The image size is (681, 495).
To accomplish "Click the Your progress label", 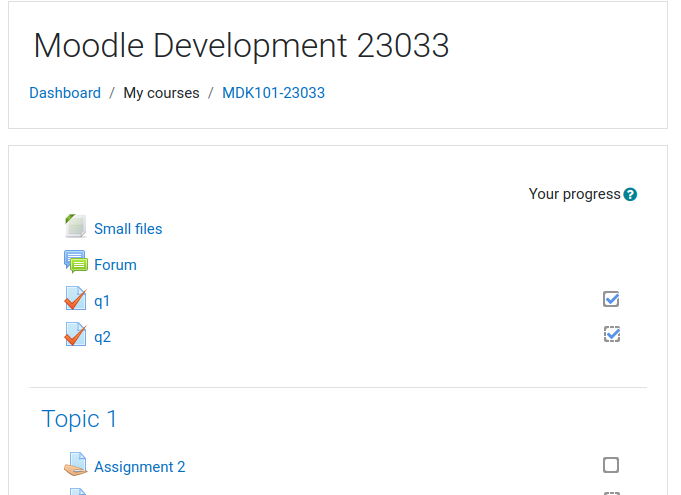I will (574, 194).
